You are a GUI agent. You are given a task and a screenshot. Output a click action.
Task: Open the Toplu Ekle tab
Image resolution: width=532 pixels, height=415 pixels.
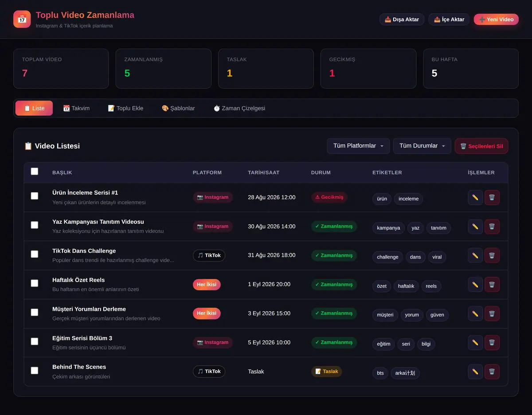pos(125,108)
